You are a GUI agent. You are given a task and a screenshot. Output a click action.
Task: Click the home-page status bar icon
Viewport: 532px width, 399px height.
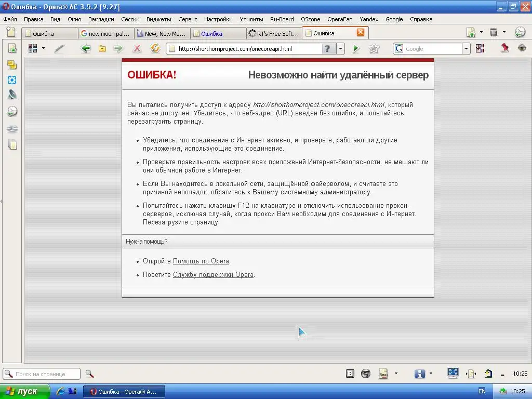tap(488, 374)
